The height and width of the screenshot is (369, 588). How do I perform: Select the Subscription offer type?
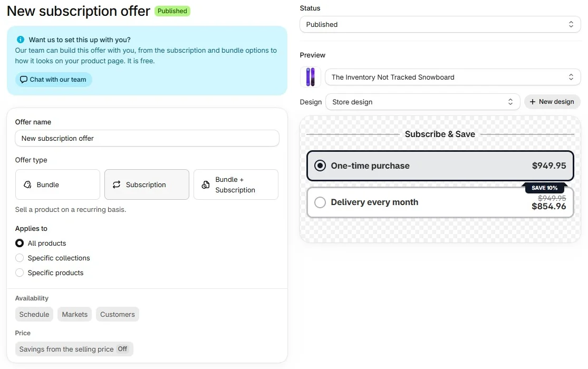coord(147,184)
